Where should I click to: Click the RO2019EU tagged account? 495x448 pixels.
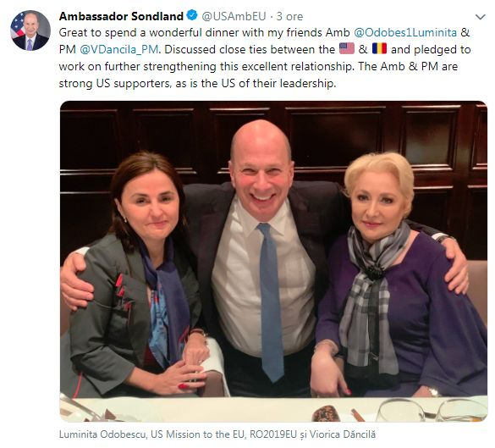click(273, 434)
